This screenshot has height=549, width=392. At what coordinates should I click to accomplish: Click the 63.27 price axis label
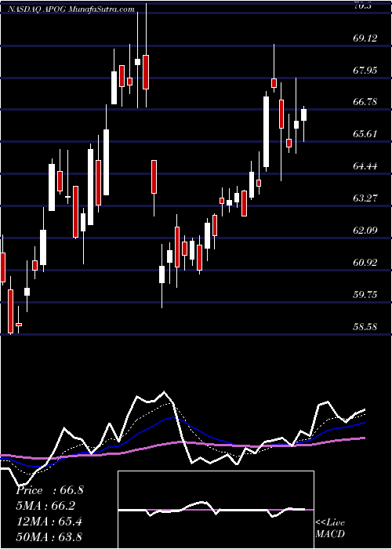pyautogui.click(x=365, y=198)
